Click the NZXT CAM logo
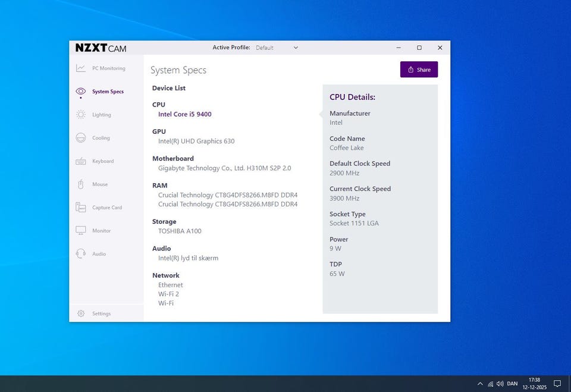The width and height of the screenshot is (571, 392). (101, 48)
